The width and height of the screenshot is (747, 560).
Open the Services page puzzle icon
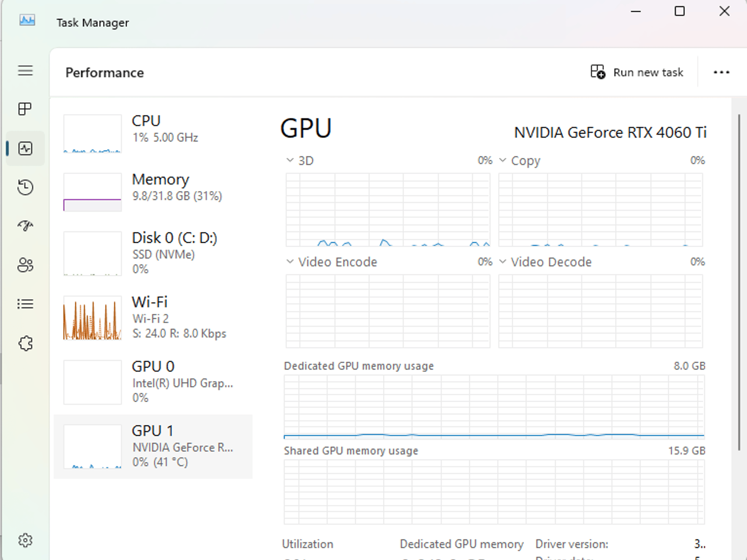tap(25, 343)
